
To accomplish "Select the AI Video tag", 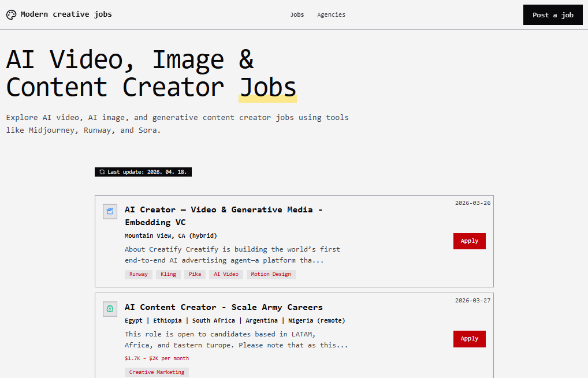I will point(226,274).
